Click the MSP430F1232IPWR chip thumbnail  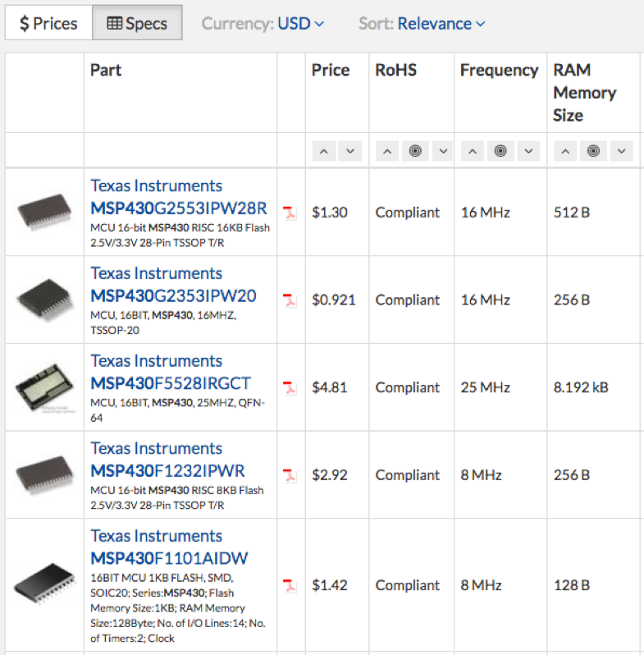pos(44,474)
